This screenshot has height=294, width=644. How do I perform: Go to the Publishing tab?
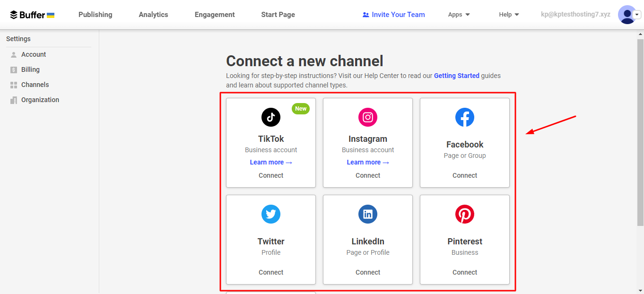coord(95,15)
